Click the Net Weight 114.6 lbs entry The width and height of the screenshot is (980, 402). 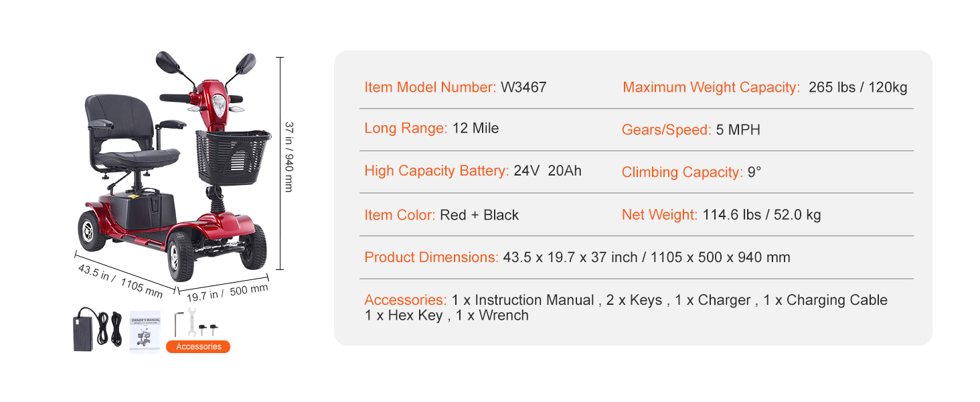point(721,215)
